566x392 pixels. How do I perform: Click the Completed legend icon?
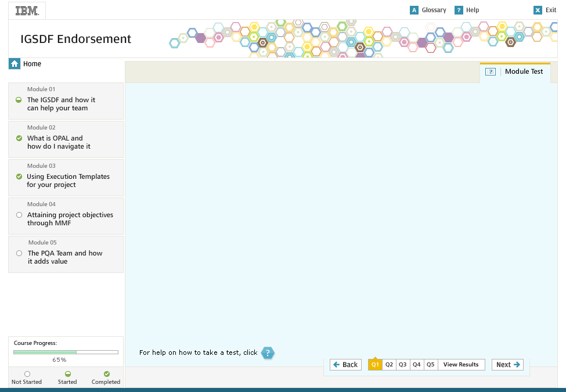click(106, 374)
